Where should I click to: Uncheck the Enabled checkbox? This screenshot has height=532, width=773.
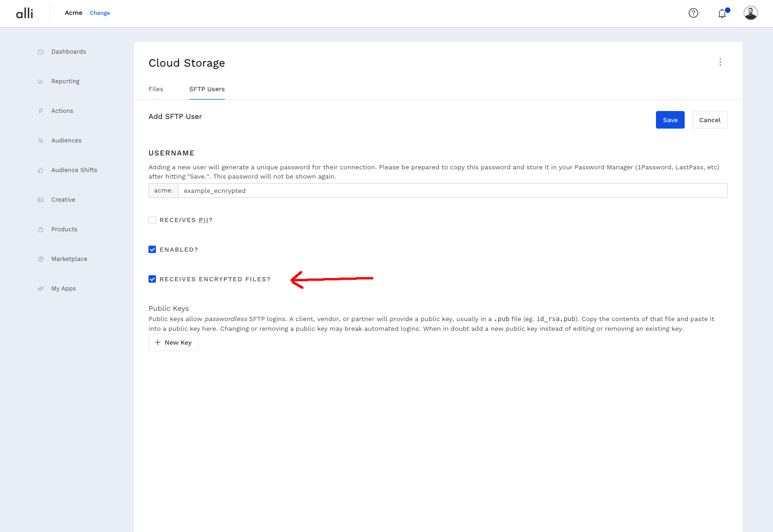pyautogui.click(x=152, y=249)
